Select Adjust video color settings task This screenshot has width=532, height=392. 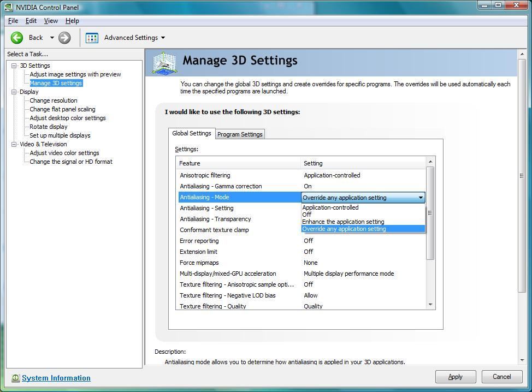(64, 153)
